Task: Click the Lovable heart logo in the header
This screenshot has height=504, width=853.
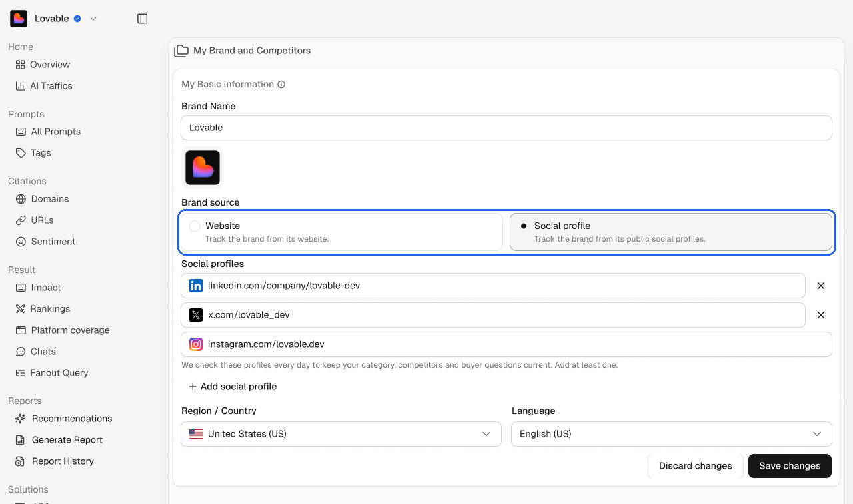Action: (19, 19)
